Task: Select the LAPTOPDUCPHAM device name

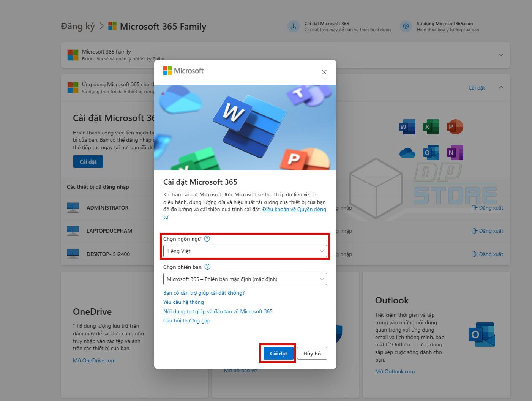Action: click(x=109, y=231)
